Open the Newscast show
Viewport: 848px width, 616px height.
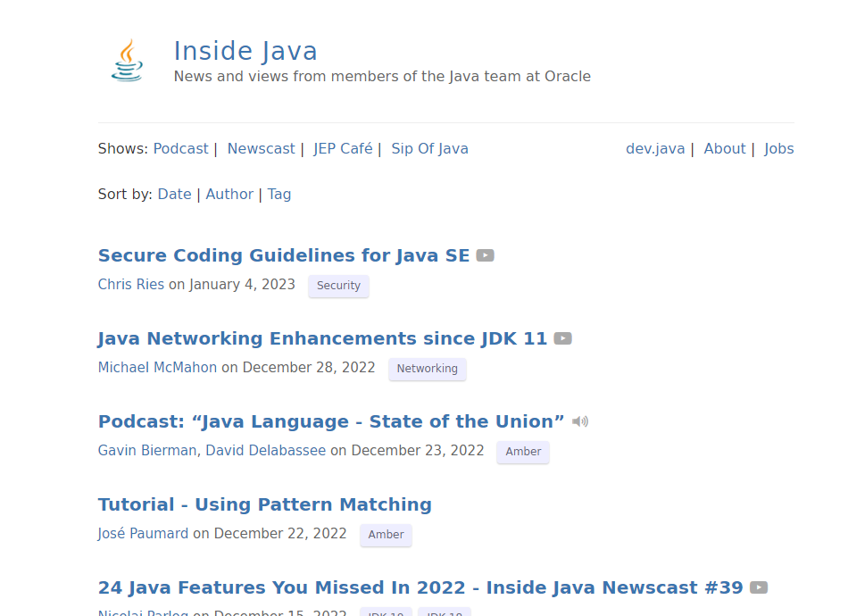[x=262, y=149]
